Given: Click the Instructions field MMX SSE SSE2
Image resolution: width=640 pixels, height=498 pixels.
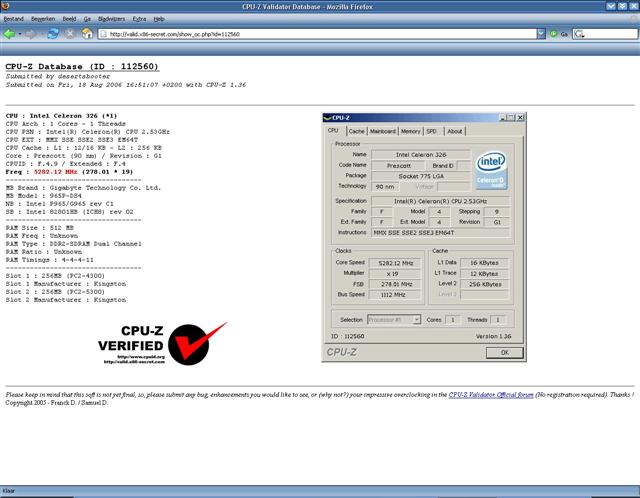Looking at the screenshot, I should point(440,233).
